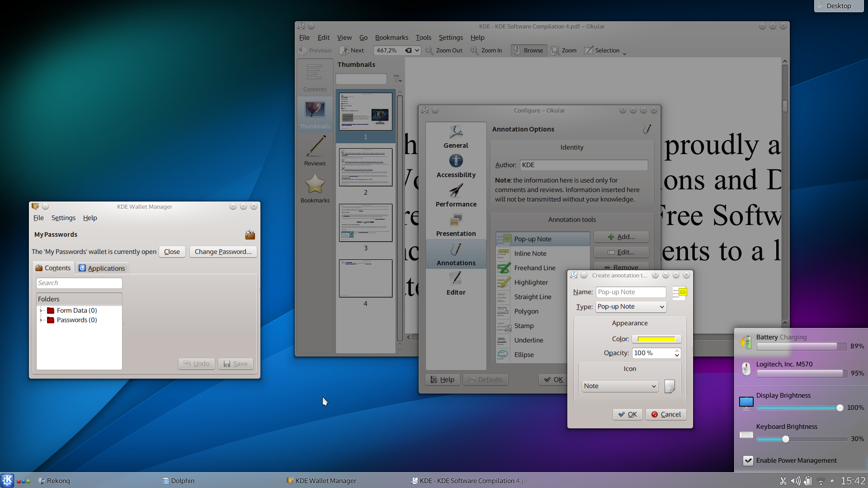The image size is (868, 488).
Task: Switch to the Applications tab in KDE Wallet
Action: coord(102,267)
